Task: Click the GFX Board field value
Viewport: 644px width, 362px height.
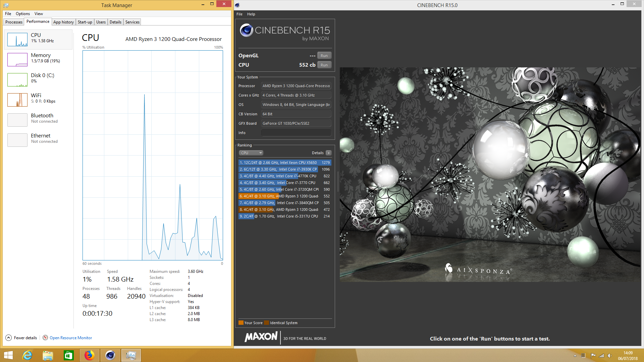Action: point(296,123)
